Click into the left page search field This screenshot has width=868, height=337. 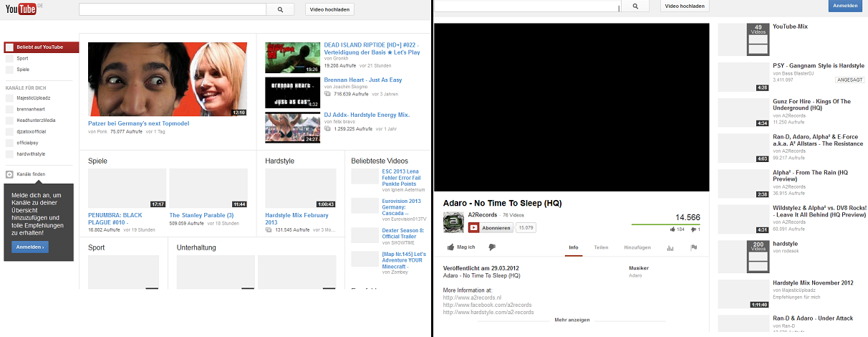click(x=172, y=9)
